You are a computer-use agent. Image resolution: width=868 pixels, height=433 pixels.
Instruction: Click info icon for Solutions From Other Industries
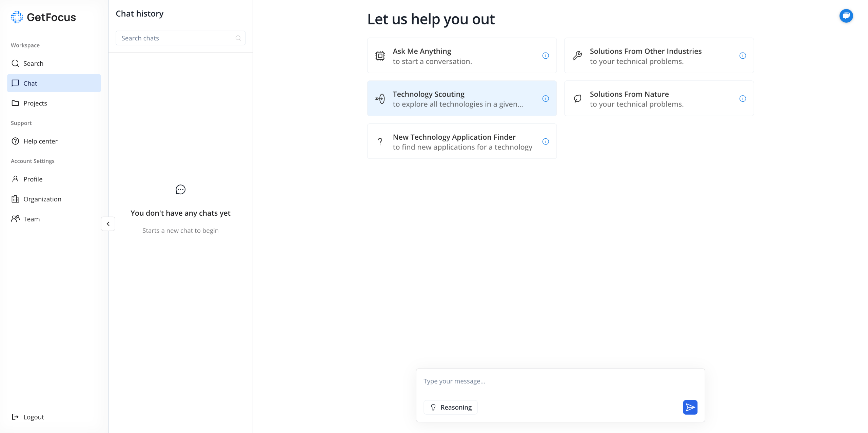pyautogui.click(x=743, y=56)
